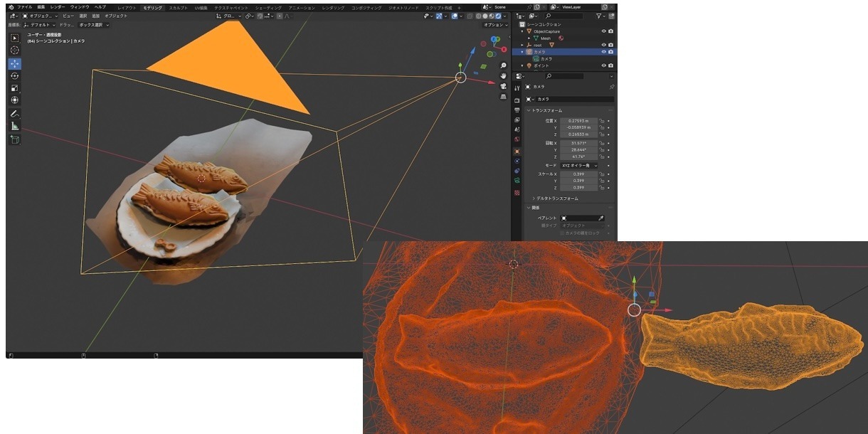
Task: Open the XYZ オイラー角 mode dropdown
Action: pos(579,165)
